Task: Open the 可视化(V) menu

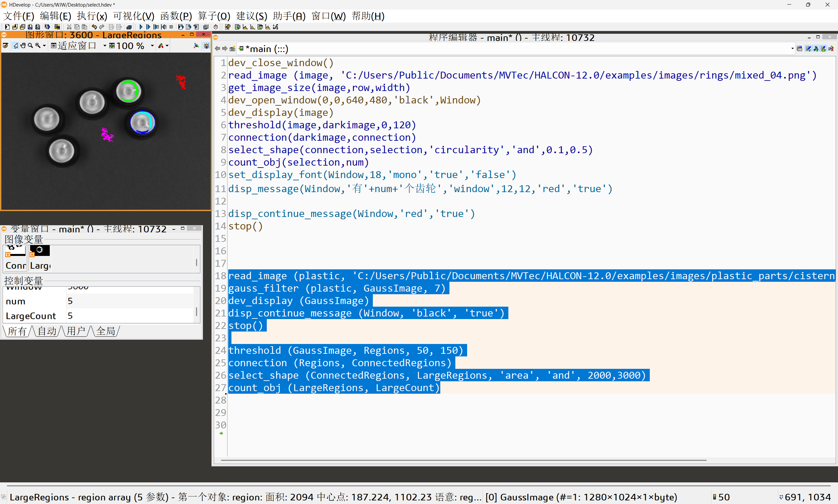Action: pos(134,16)
